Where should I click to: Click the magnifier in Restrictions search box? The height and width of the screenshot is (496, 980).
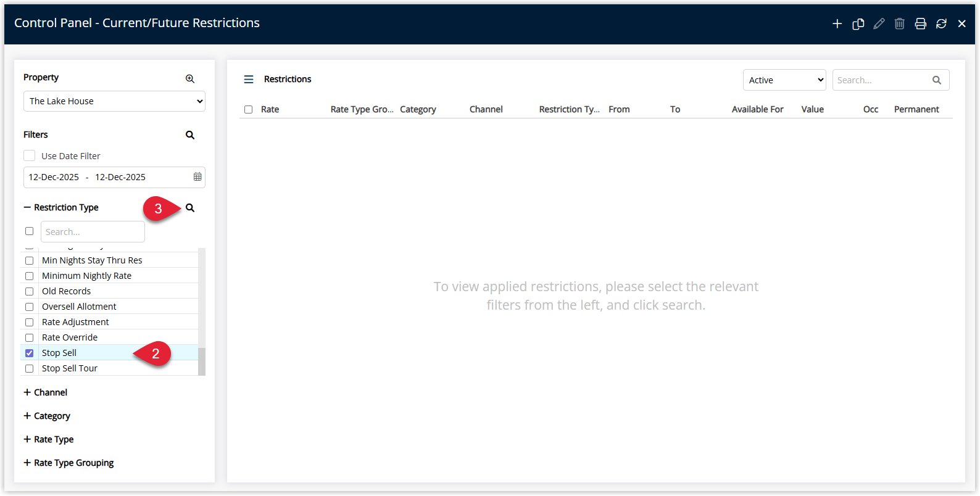point(937,80)
